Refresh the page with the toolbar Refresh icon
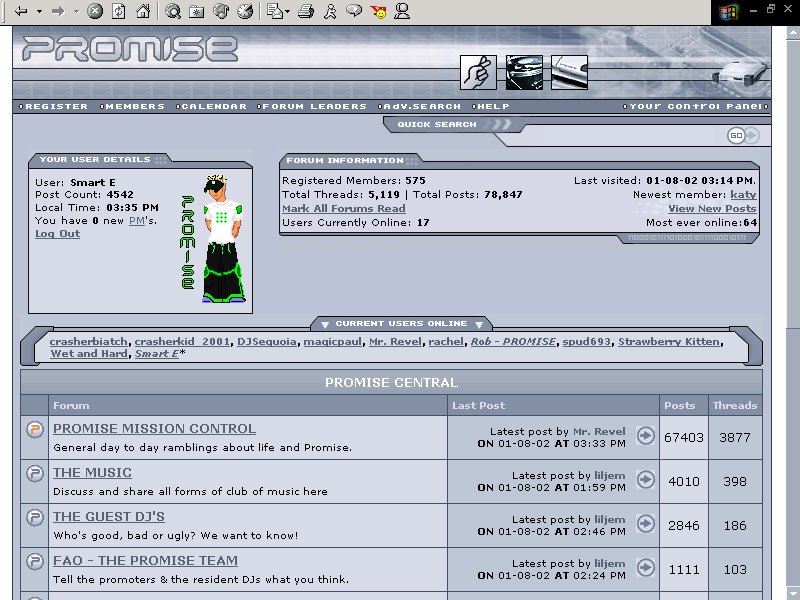The image size is (800, 600). pyautogui.click(x=119, y=12)
